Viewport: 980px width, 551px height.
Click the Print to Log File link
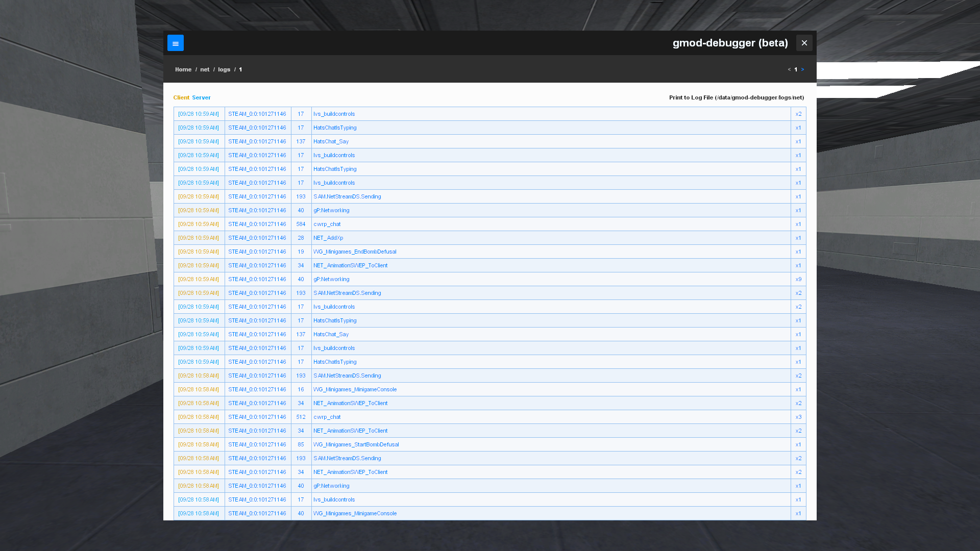737,97
